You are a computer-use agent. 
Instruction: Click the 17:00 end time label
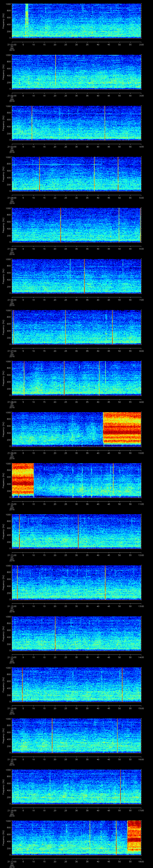(141, 810)
